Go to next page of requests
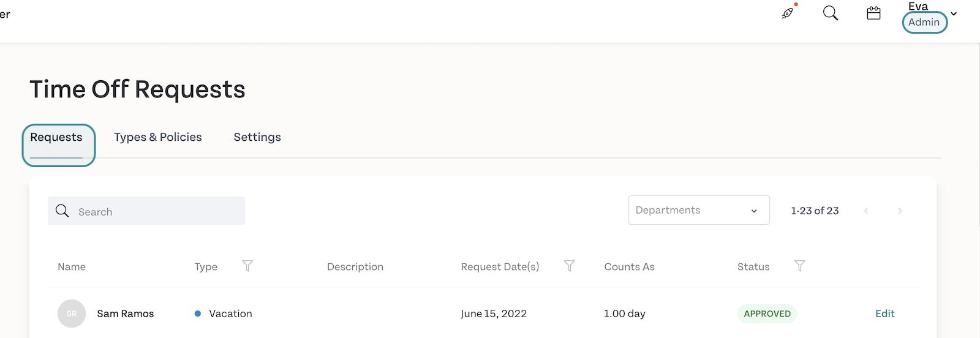The height and width of the screenshot is (338, 980). tap(900, 211)
